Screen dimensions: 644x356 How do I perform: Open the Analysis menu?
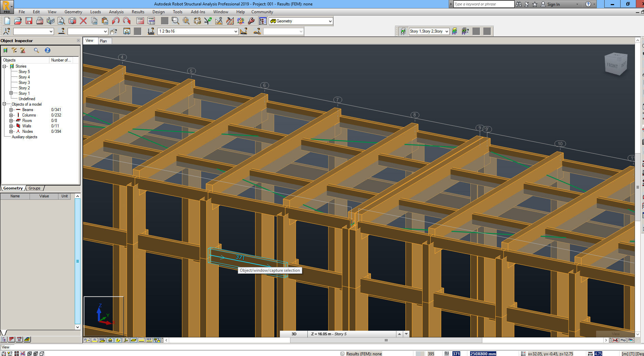pyautogui.click(x=116, y=12)
